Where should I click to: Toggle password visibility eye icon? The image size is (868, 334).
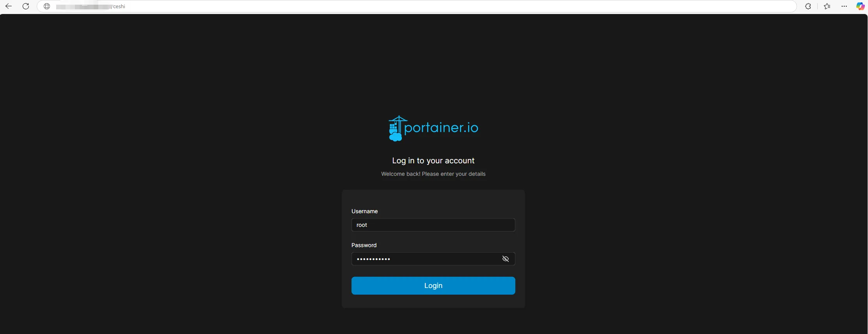click(x=506, y=259)
